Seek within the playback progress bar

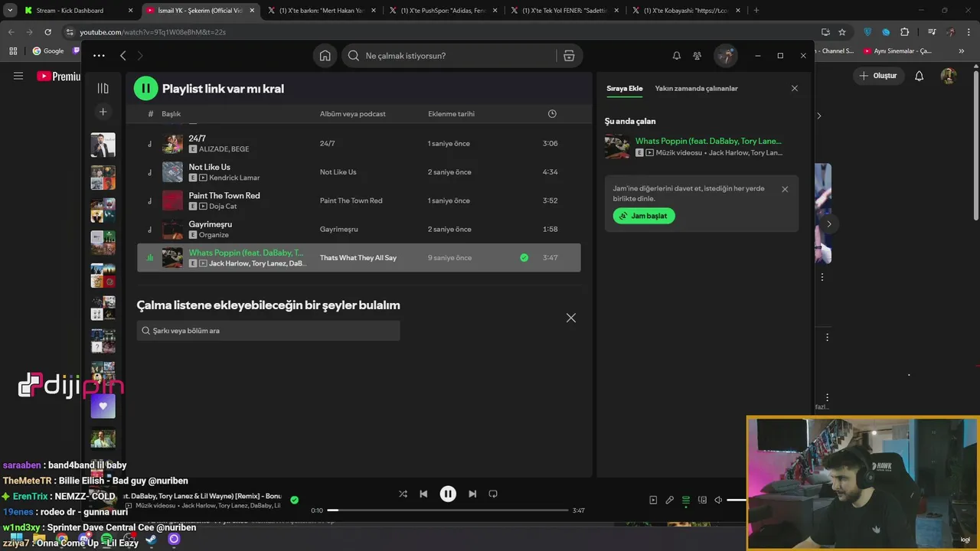pos(448,510)
